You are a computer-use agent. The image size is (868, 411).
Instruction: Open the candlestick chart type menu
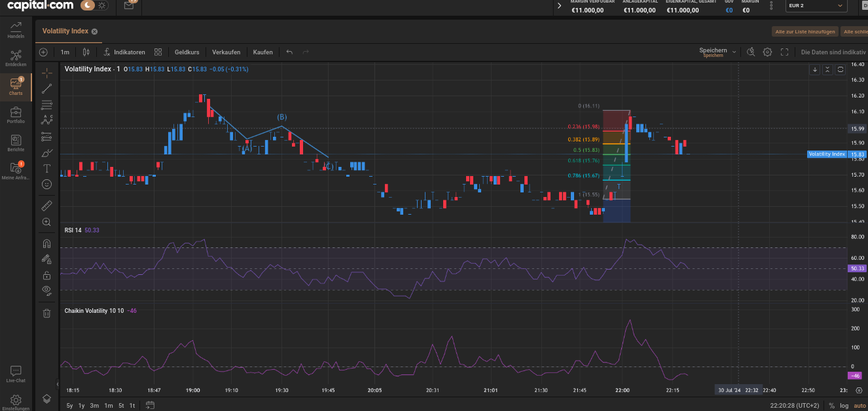(86, 52)
